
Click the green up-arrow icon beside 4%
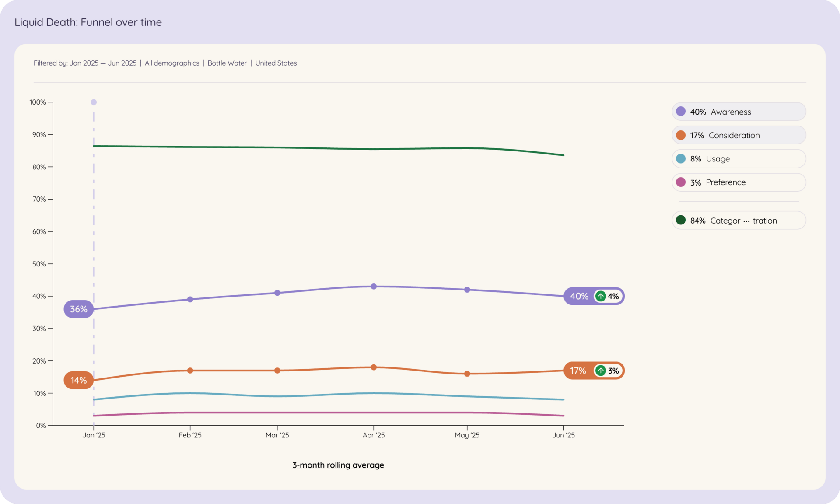(601, 296)
